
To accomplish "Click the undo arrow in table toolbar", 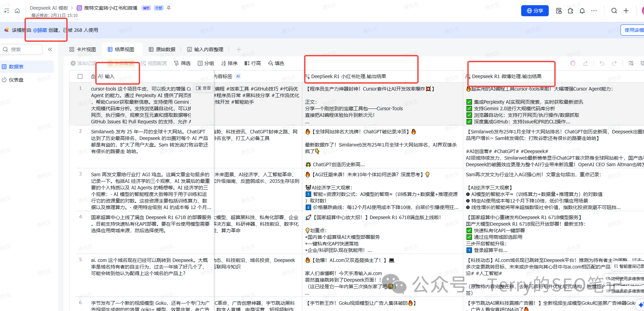I will (x=602, y=63).
